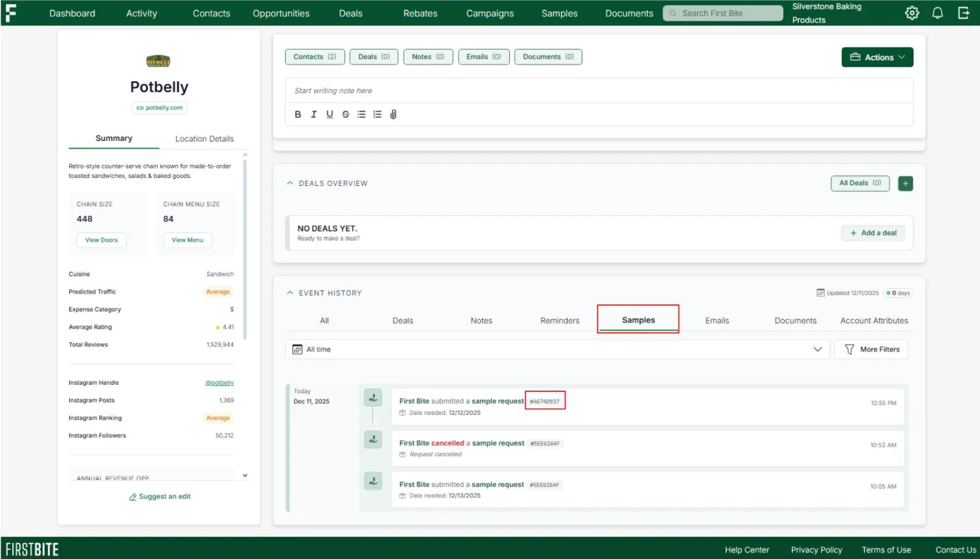Image resolution: width=980 pixels, height=559 pixels.
Task: Open the Actions dropdown
Action: coord(877,57)
